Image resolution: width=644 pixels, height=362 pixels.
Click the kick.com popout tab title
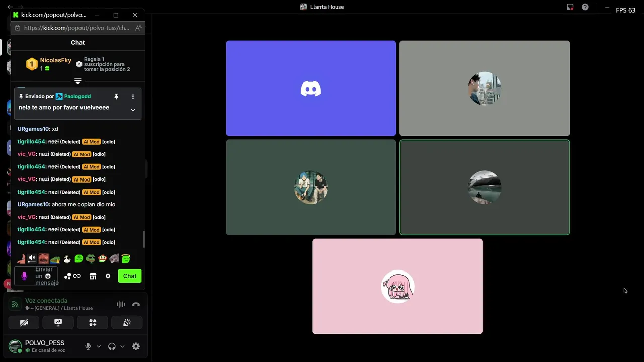53,15
